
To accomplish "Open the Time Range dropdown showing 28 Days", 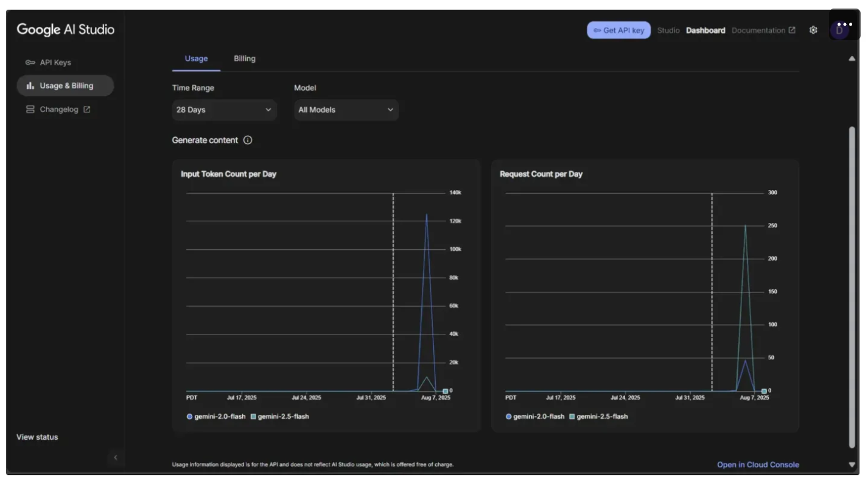I will (x=224, y=110).
